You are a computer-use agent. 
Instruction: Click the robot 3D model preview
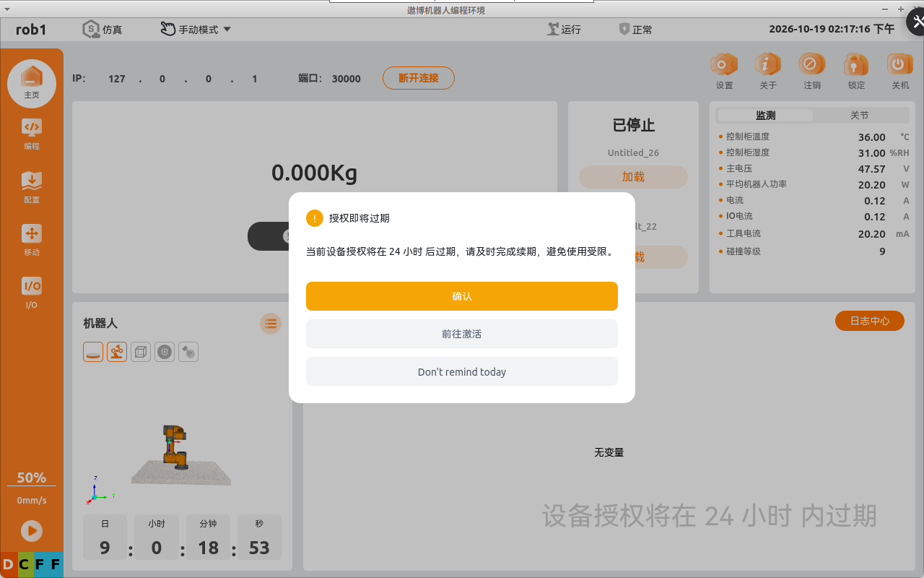(174, 448)
